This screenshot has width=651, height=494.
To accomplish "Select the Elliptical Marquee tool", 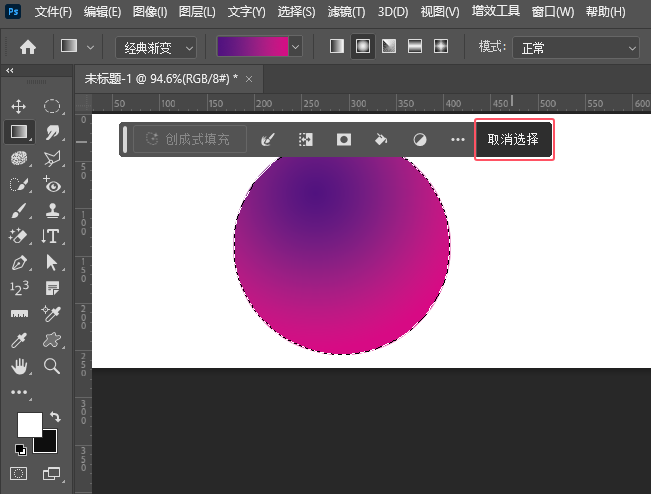I will pos(52,107).
